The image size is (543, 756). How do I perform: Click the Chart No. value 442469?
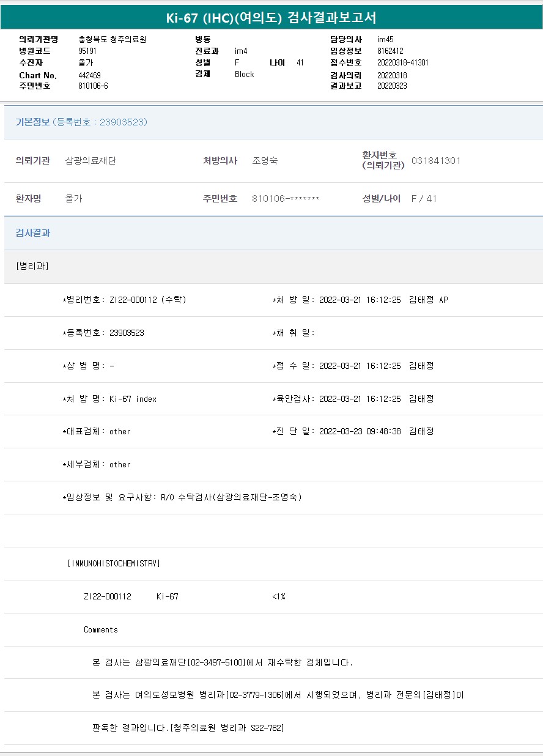pos(89,75)
